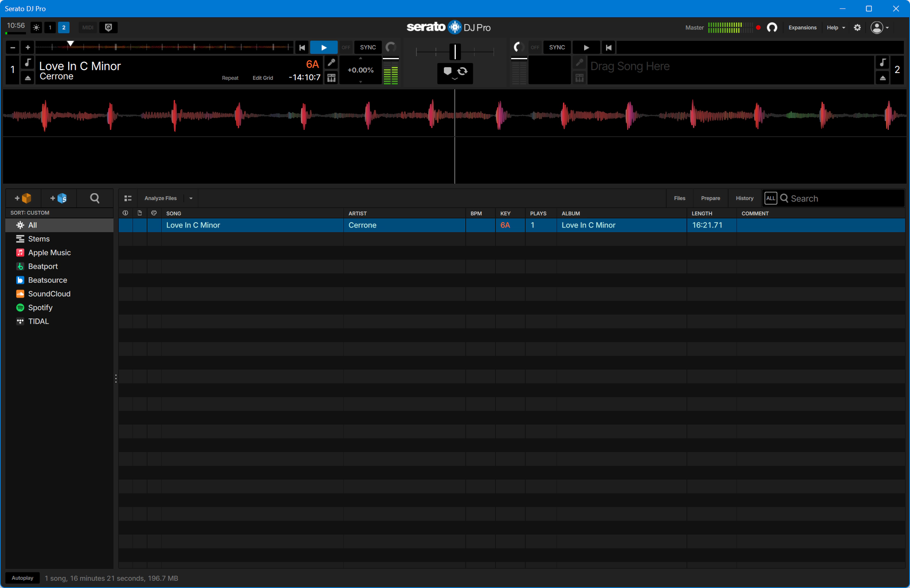Click the Expansions button

click(x=802, y=27)
